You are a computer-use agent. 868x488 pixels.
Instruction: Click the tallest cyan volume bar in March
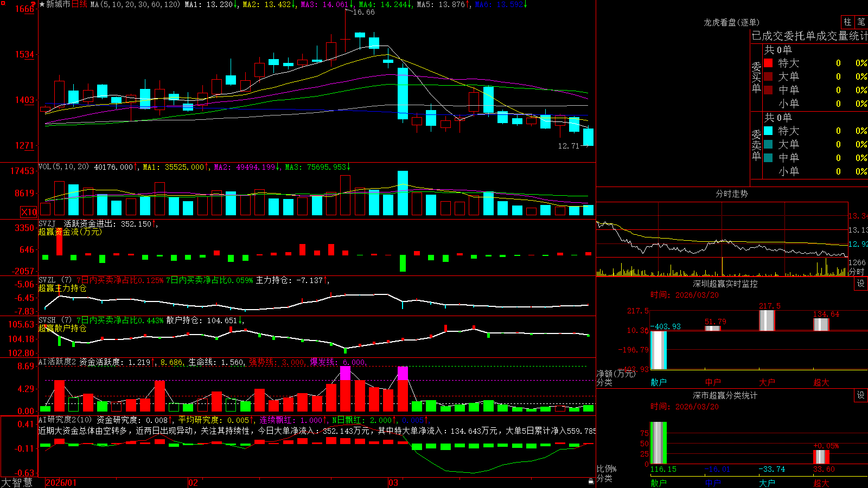click(403, 194)
